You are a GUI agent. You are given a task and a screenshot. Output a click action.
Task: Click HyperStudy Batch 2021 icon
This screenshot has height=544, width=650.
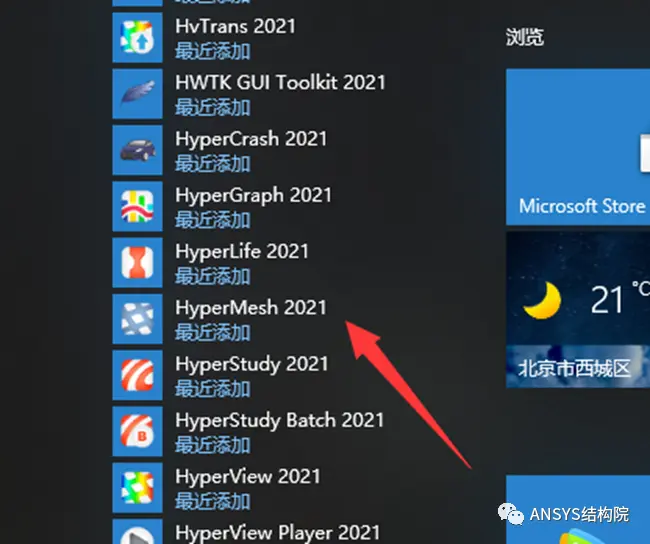pos(137,432)
